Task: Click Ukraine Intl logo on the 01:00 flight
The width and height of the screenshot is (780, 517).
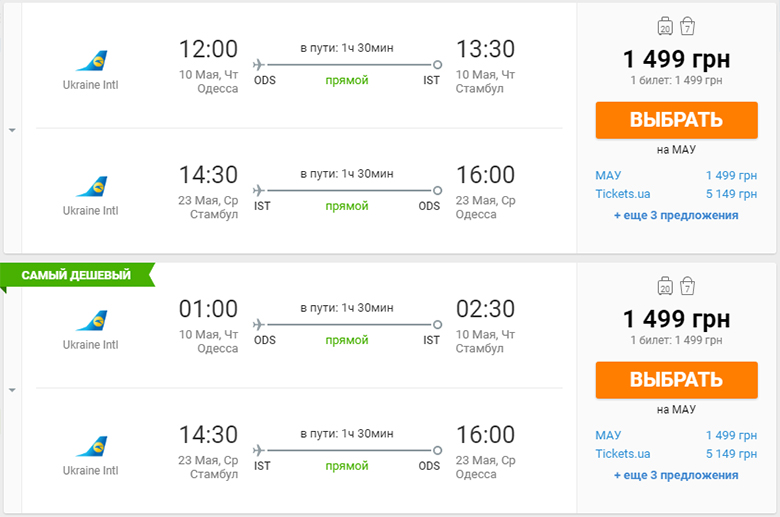Action: [x=91, y=320]
